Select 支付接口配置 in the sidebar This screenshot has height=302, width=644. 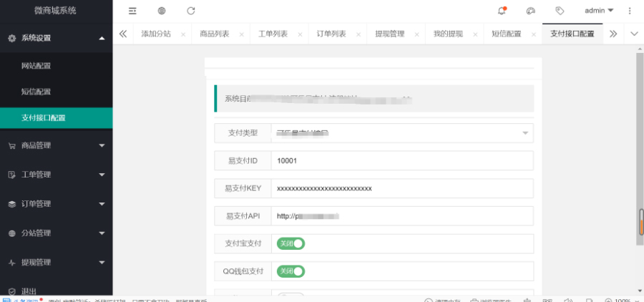(x=57, y=118)
